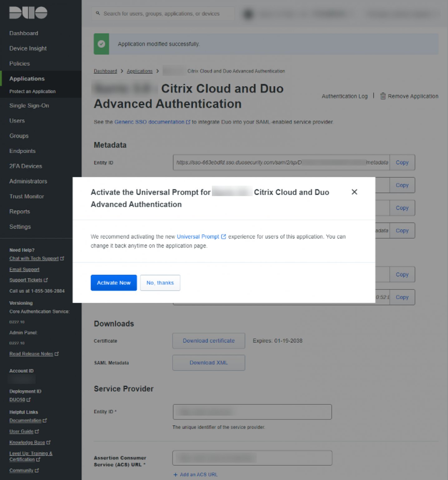Download the SAML Metadata XML
This screenshot has height=480, width=448.
click(x=209, y=362)
